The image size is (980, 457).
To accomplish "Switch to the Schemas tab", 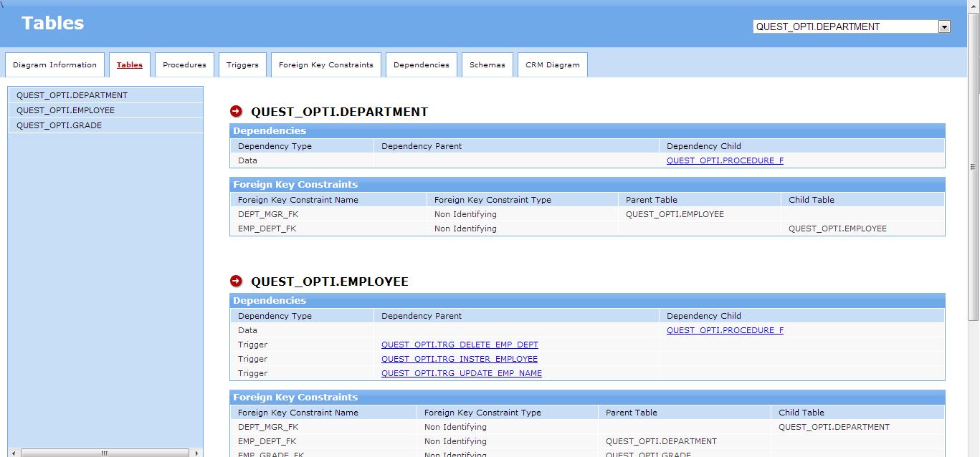I will click(x=487, y=65).
